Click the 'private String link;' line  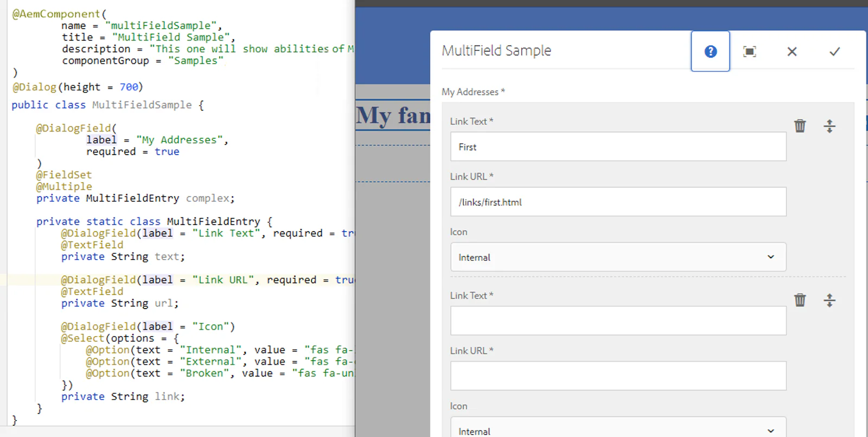click(123, 396)
